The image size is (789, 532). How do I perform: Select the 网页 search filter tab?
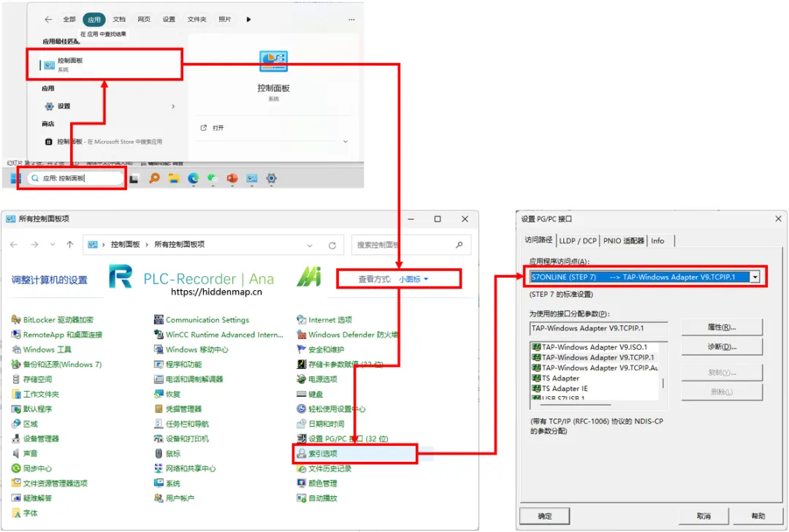144,19
